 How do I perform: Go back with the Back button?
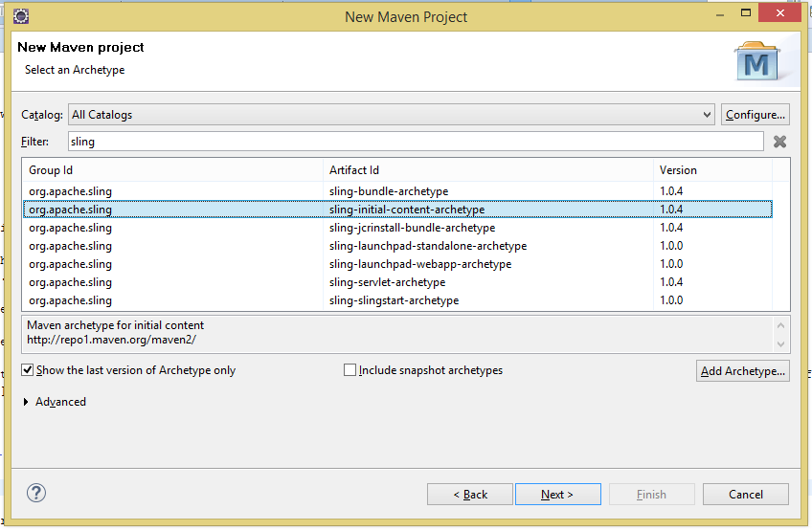click(470, 495)
